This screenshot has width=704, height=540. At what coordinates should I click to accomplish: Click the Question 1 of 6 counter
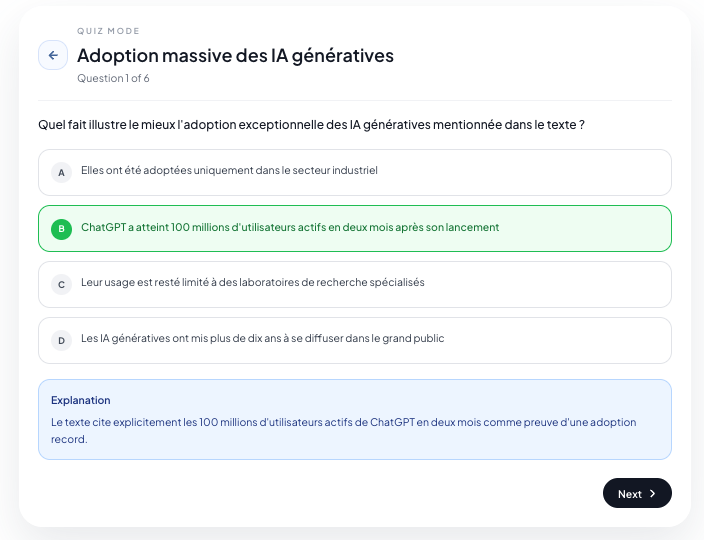click(x=113, y=78)
